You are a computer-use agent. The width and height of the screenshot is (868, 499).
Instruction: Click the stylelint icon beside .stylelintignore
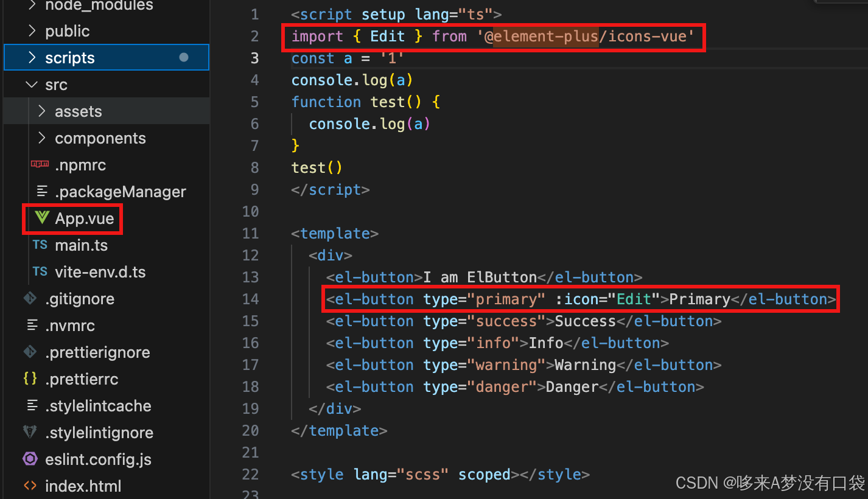pos(30,432)
